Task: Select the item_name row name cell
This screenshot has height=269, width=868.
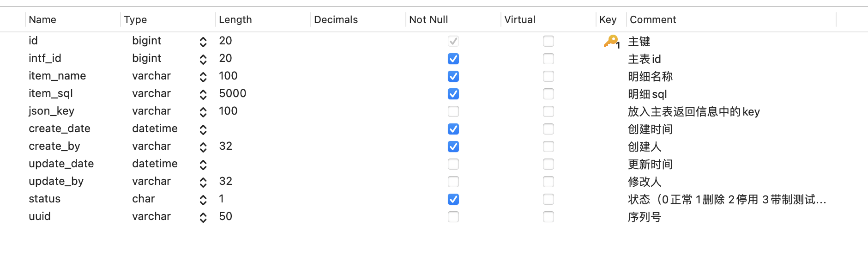Action: point(57,76)
